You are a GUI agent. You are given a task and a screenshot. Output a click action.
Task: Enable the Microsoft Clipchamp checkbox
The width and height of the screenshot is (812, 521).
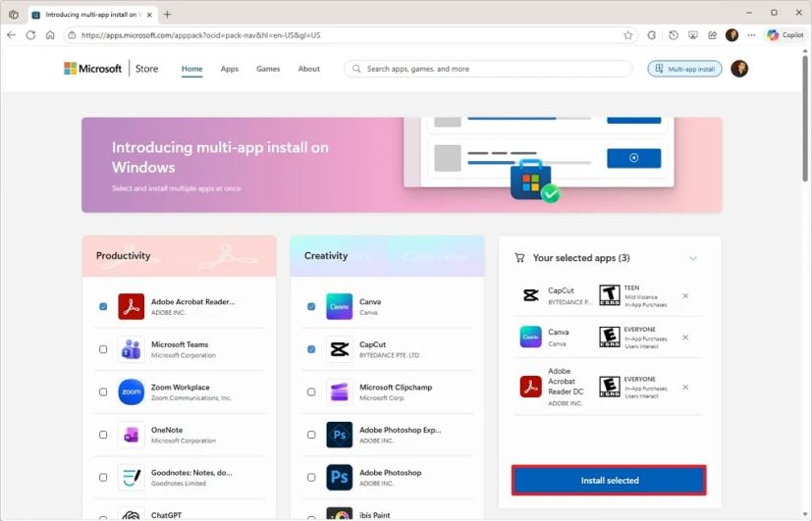click(311, 391)
